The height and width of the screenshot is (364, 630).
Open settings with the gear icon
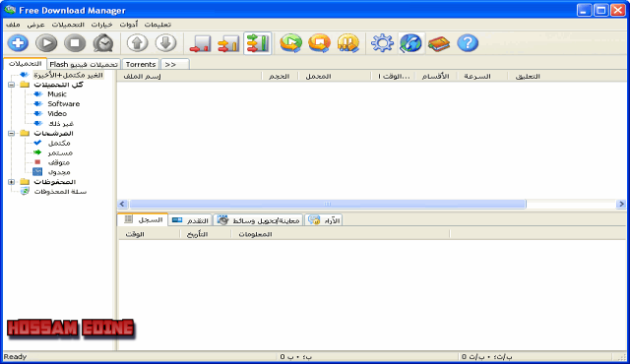click(x=382, y=43)
